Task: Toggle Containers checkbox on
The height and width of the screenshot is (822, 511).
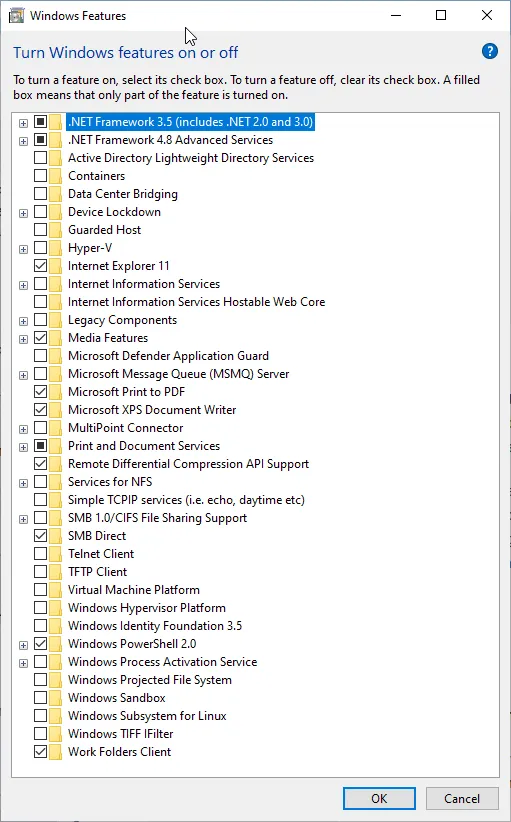Action: 40,175
